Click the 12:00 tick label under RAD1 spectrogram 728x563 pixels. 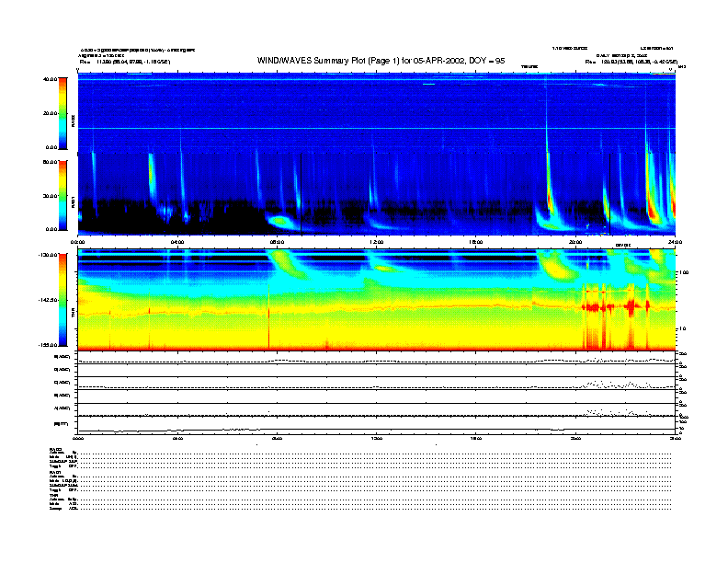(376, 242)
